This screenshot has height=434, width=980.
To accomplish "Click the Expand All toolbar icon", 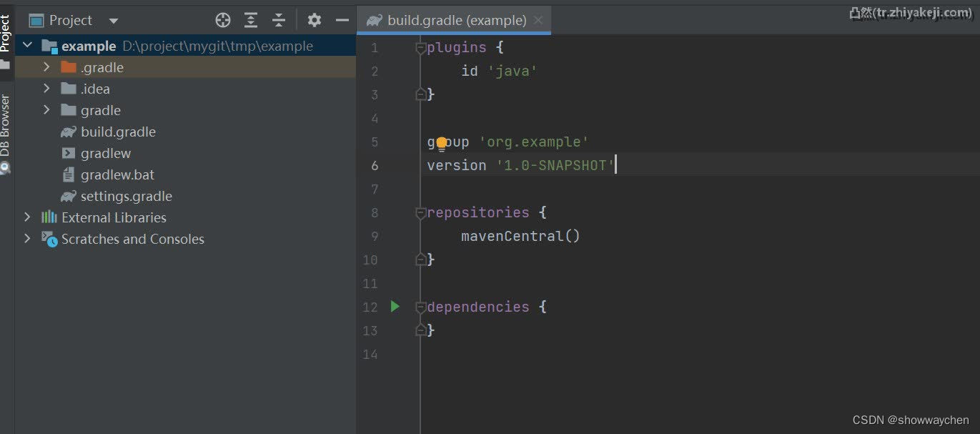I will 251,21.
